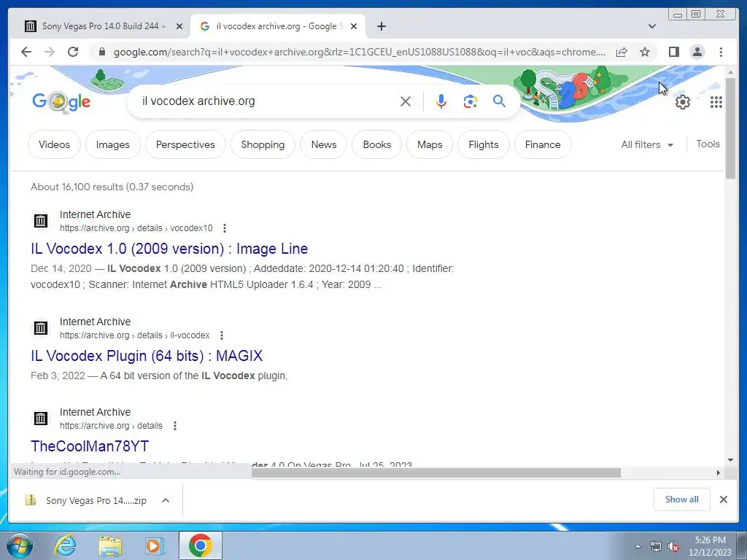Open Google quick settings gear

tap(683, 101)
